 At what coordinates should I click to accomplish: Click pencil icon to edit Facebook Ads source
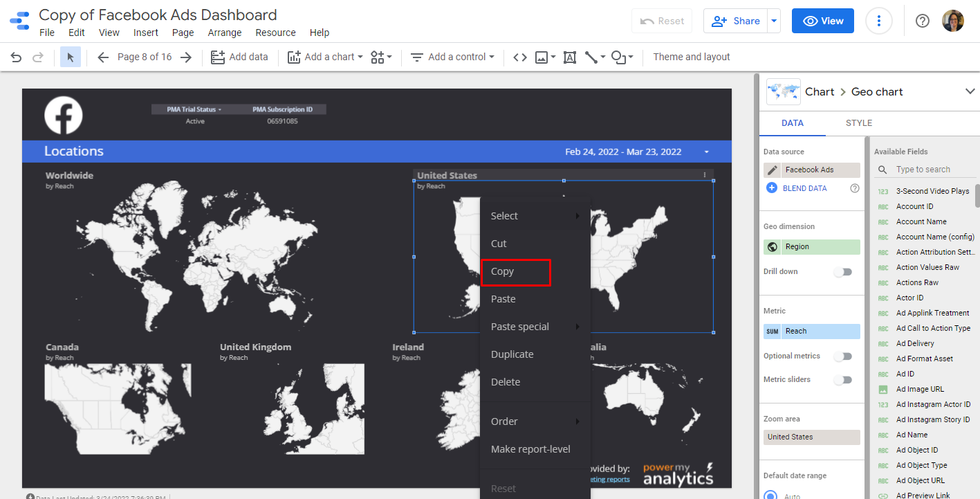click(x=772, y=170)
